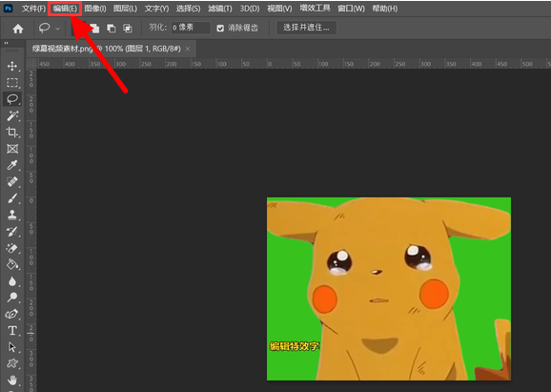Select the Brush tool
This screenshot has width=551, height=392.
point(12,198)
